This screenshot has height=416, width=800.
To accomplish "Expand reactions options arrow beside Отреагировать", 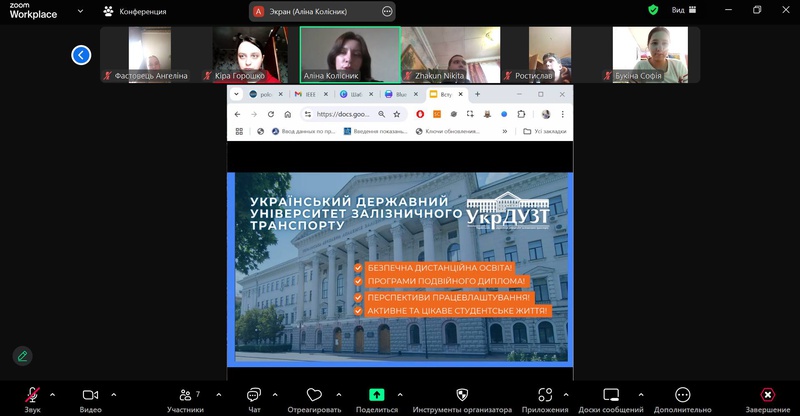I will [339, 395].
